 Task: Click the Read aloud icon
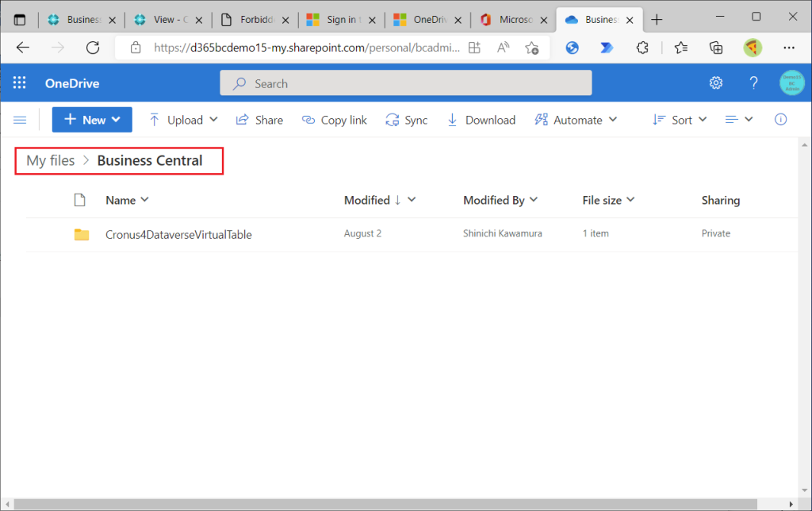tap(503, 48)
